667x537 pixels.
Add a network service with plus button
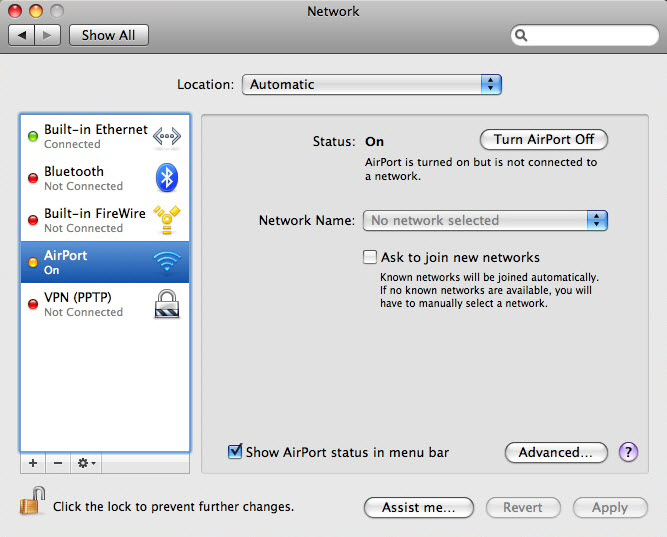pyautogui.click(x=33, y=464)
